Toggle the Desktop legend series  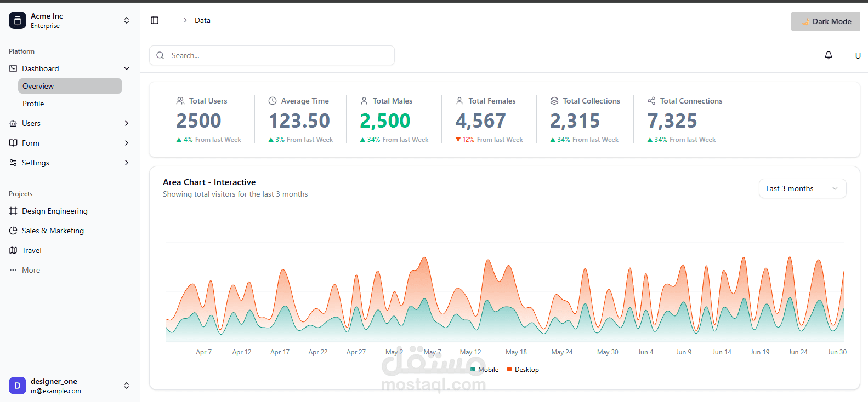tap(523, 370)
